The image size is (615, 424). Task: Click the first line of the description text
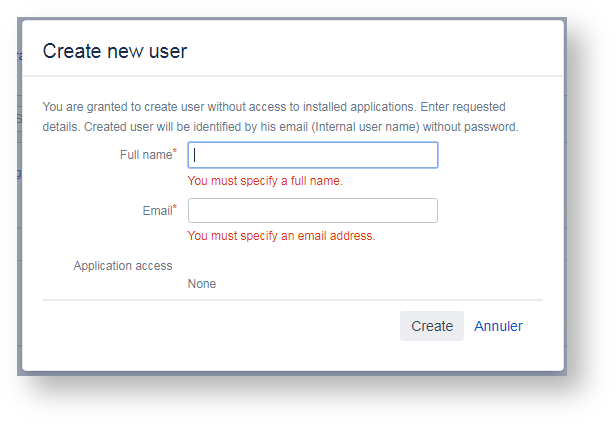pyautogui.click(x=273, y=107)
